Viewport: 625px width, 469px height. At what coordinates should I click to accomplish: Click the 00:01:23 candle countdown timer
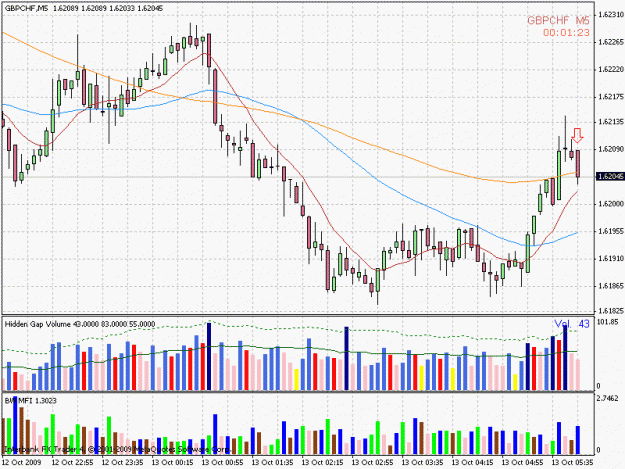[566, 33]
